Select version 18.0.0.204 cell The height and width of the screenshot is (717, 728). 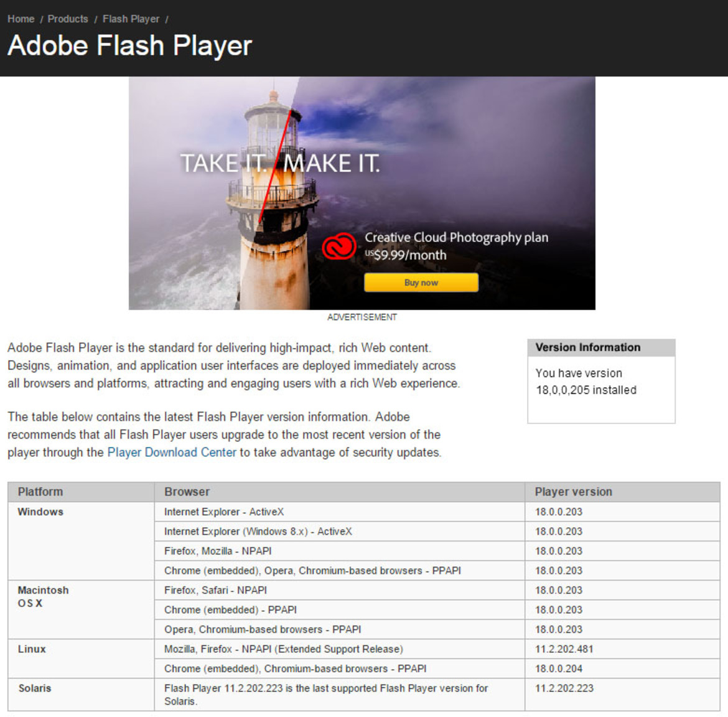pyautogui.click(x=622, y=668)
